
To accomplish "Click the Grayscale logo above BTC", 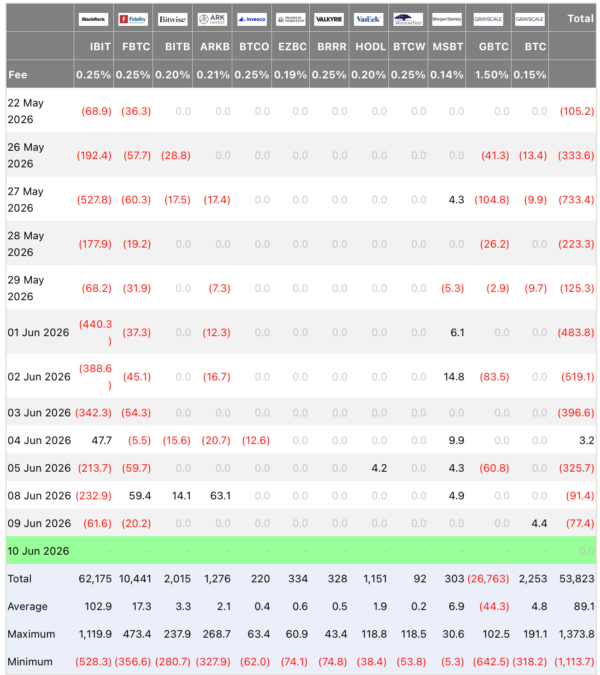I will (x=530, y=19).
